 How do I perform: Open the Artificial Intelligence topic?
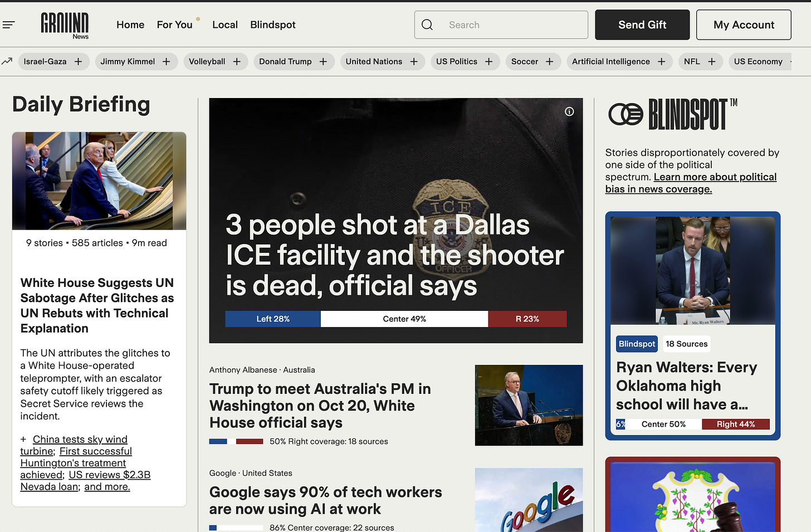(x=611, y=61)
